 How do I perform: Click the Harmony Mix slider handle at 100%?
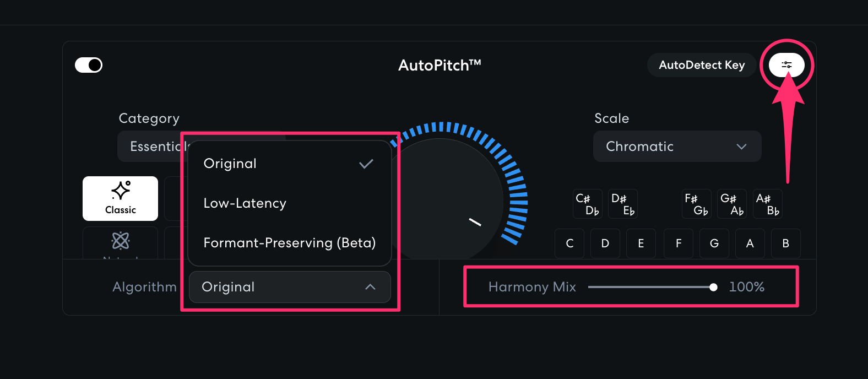714,287
